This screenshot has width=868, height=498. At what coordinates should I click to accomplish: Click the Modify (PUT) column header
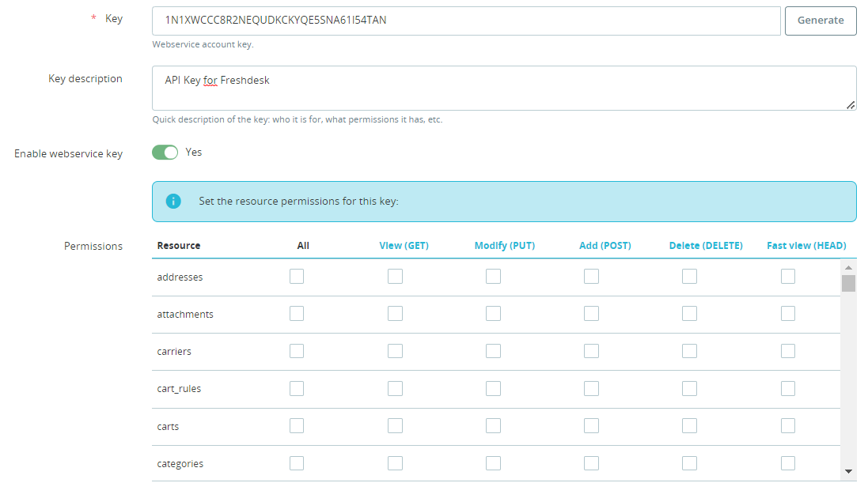pos(504,246)
